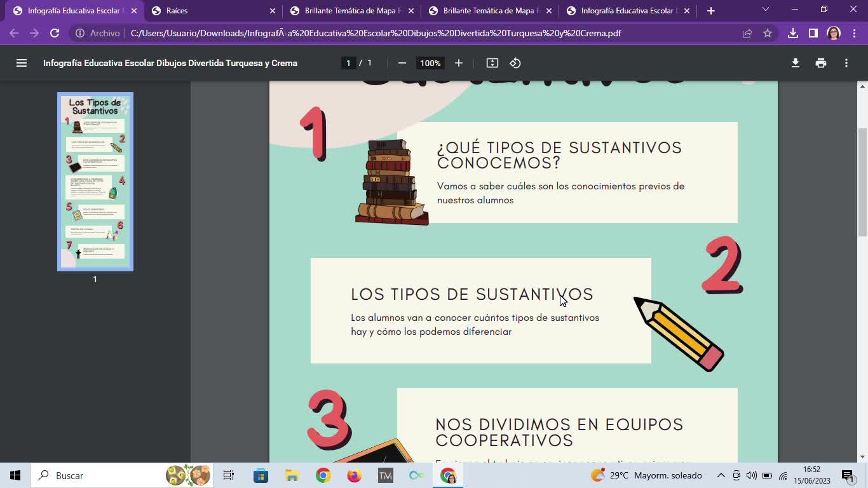Open the PDF viewer more actions menu

coord(846,63)
